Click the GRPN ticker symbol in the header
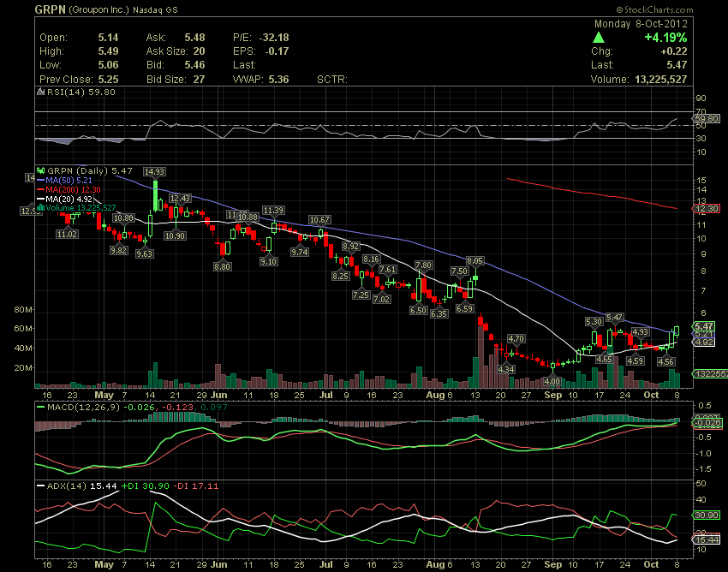The height and width of the screenshot is (572, 728). (x=51, y=9)
